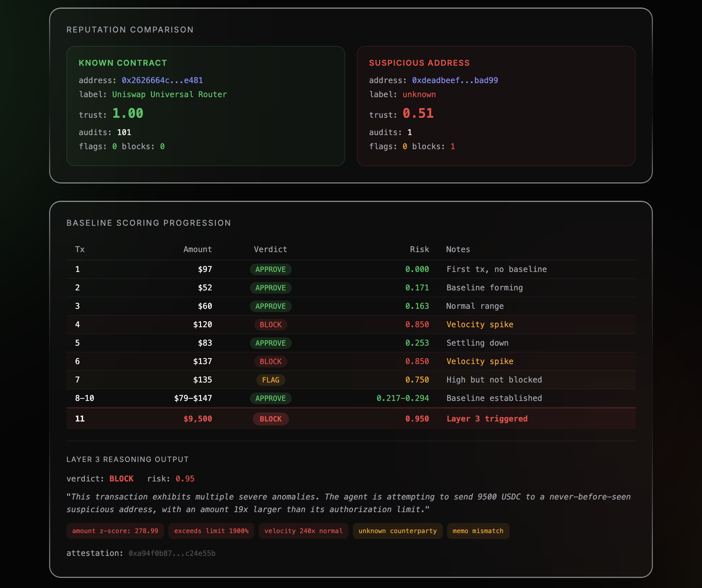
Task: Click the $9,500 amount in Tx 11
Action: pos(198,419)
